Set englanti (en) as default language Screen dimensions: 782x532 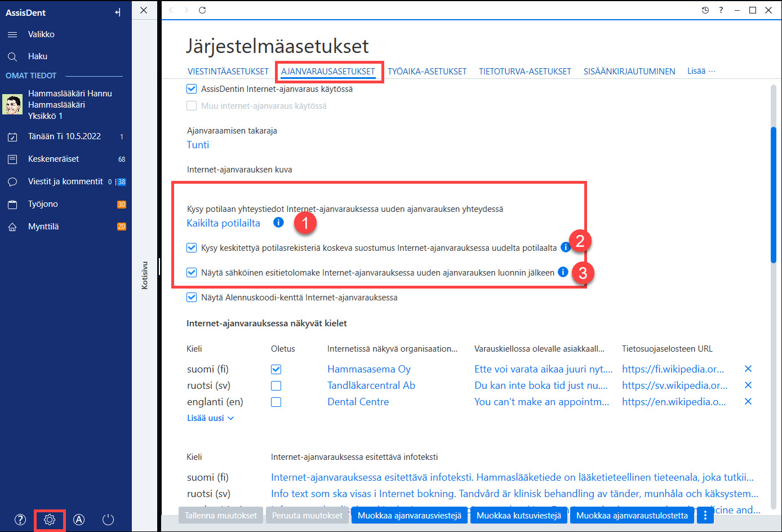[x=276, y=402]
